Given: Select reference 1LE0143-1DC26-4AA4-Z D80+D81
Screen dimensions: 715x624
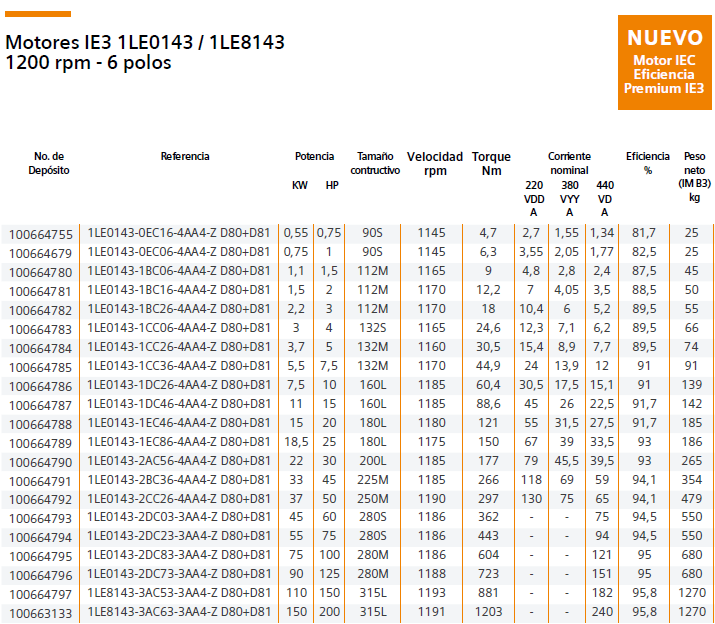Looking at the screenshot, I should tap(179, 384).
